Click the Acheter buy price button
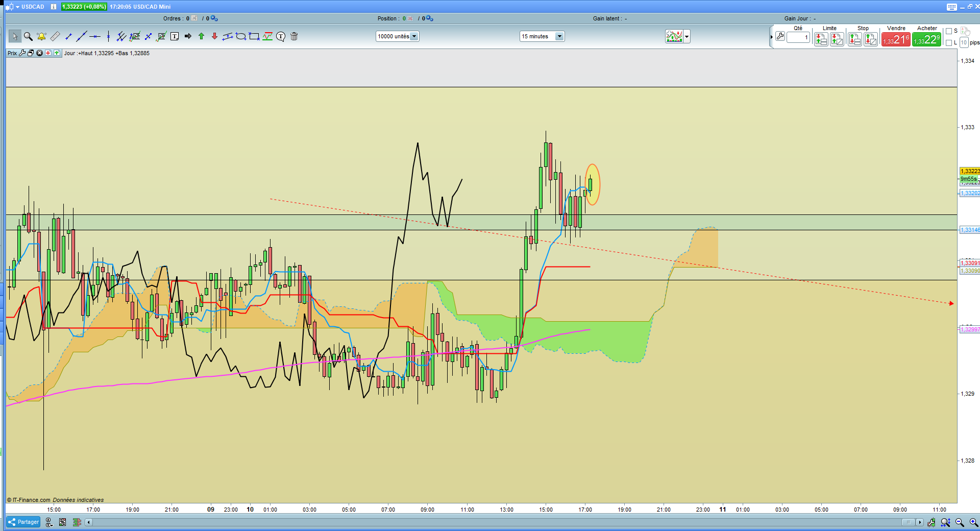The width and height of the screenshot is (980, 531). 926,39
